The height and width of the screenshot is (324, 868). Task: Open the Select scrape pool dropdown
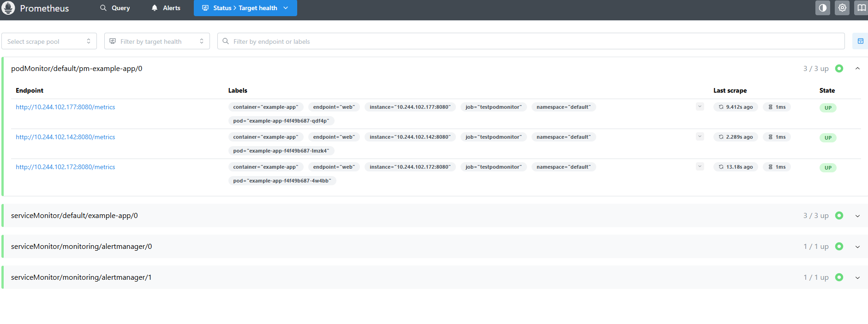point(49,41)
